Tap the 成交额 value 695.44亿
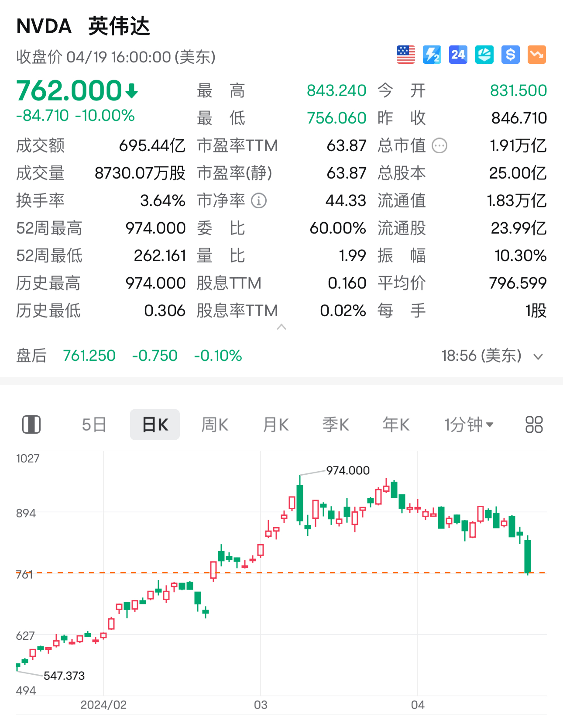Viewport: 563px width, 728px height. pyautogui.click(x=152, y=146)
